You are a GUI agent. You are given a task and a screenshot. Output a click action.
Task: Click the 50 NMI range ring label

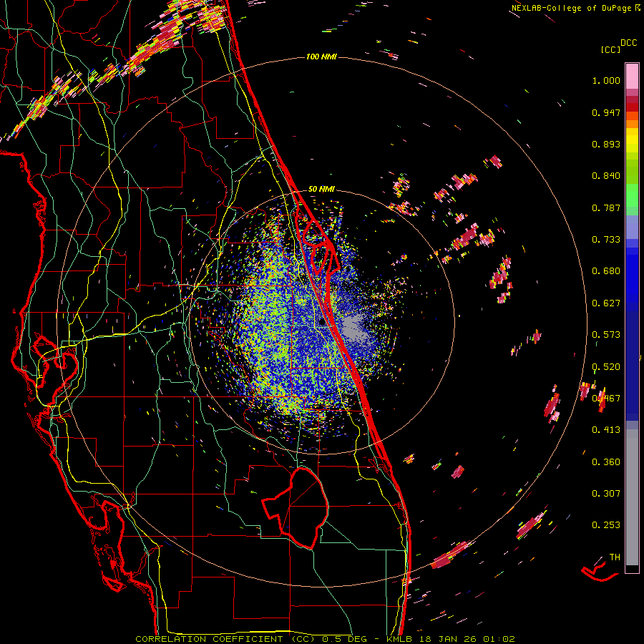click(321, 190)
